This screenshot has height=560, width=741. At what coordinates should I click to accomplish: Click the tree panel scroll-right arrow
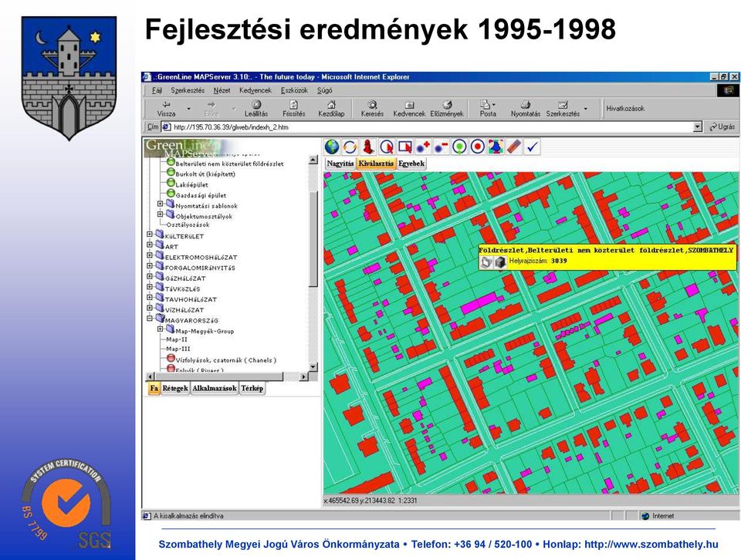(303, 376)
